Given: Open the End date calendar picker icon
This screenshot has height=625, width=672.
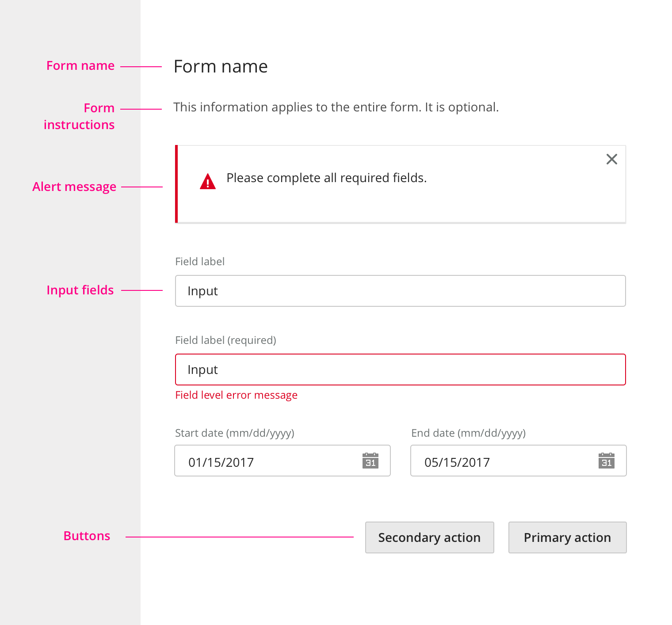Looking at the screenshot, I should 607,461.
